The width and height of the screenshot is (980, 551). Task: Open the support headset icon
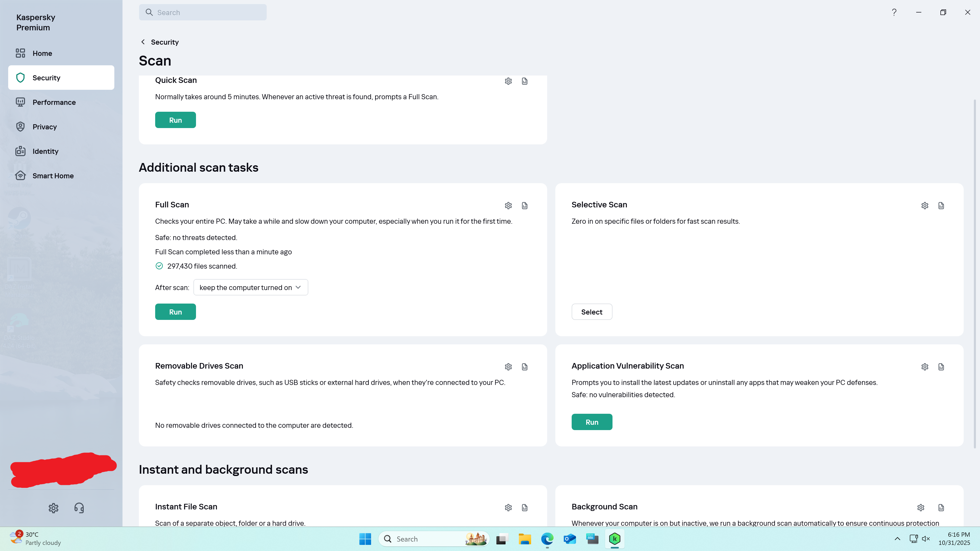coord(79,508)
